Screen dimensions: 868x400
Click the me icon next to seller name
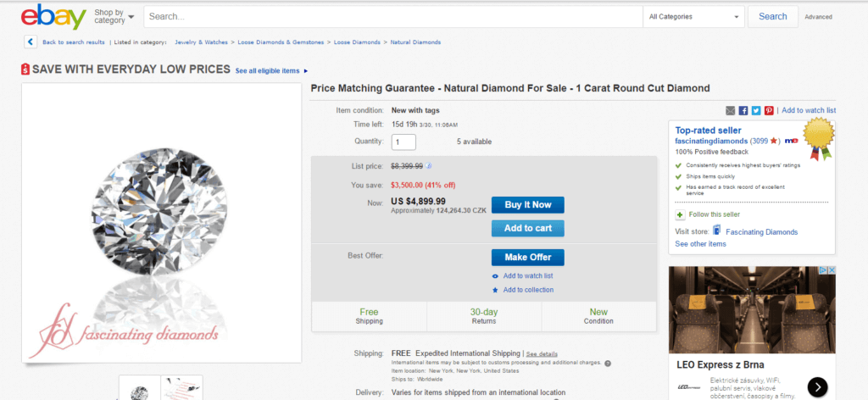(x=791, y=141)
